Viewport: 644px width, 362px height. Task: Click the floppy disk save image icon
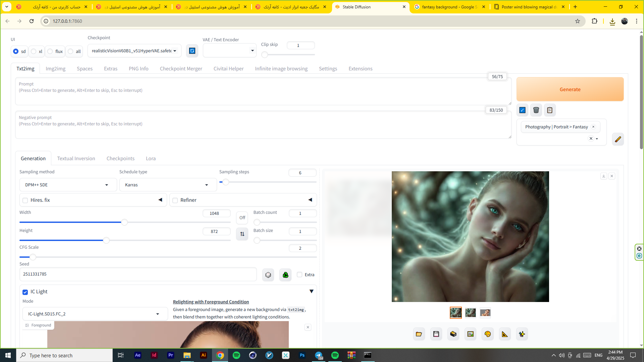click(x=436, y=334)
